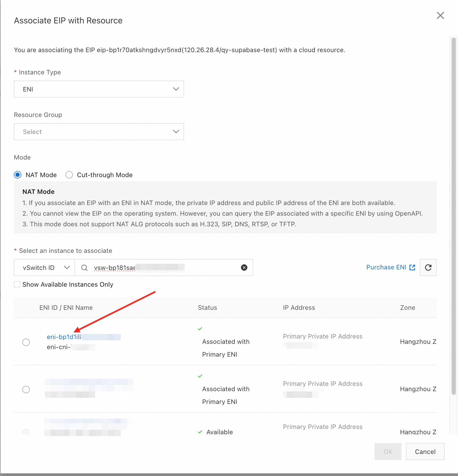The height and width of the screenshot is (476, 458).
Task: Select the Available ENI row radio button
Action: [x=26, y=432]
